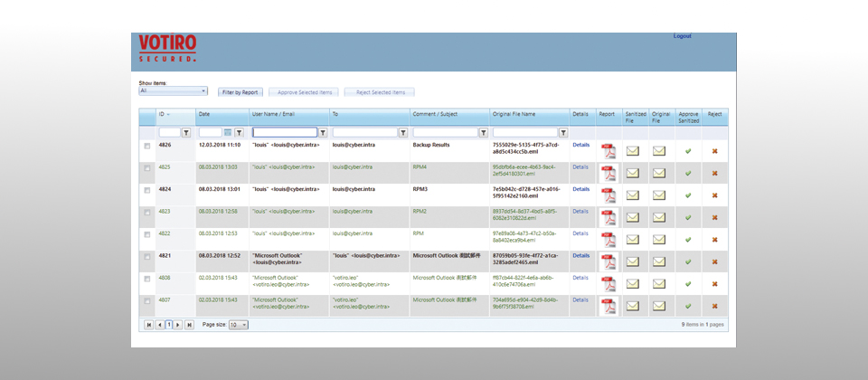Click Approve Selected Items button

pyautogui.click(x=305, y=92)
